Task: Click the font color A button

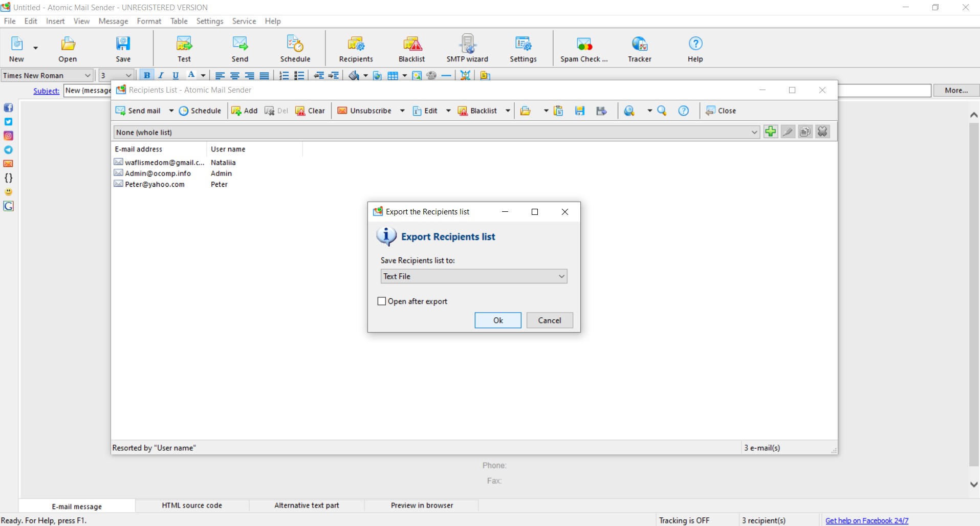Action: (191, 75)
